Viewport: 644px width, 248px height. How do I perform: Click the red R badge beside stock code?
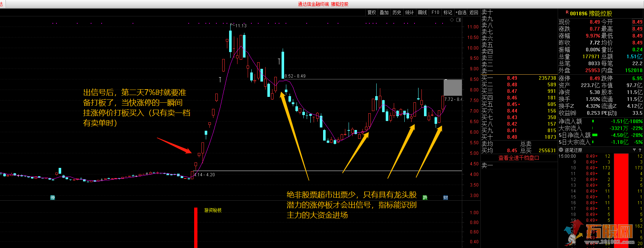[567, 12]
